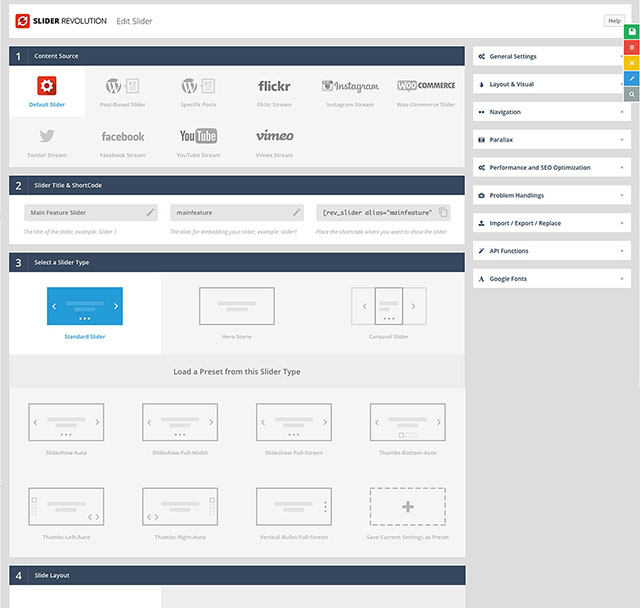Expand the Navigation panel
The width and height of the screenshot is (640, 608).
click(x=551, y=112)
